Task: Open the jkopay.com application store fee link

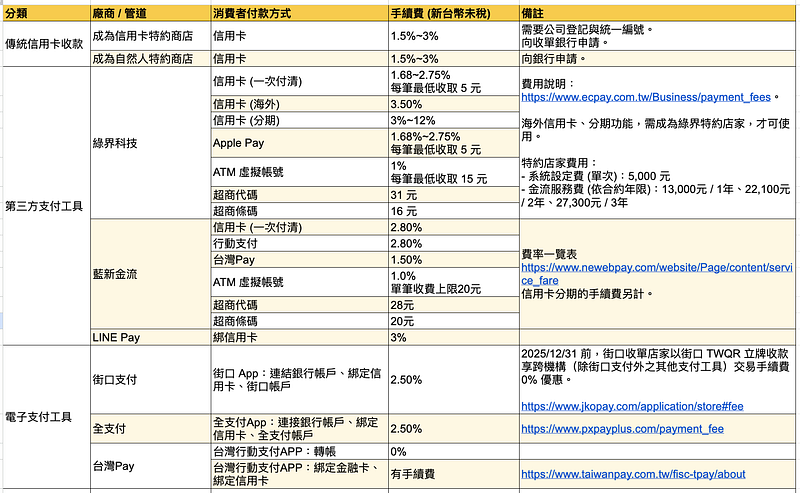Action: pyautogui.click(x=632, y=406)
